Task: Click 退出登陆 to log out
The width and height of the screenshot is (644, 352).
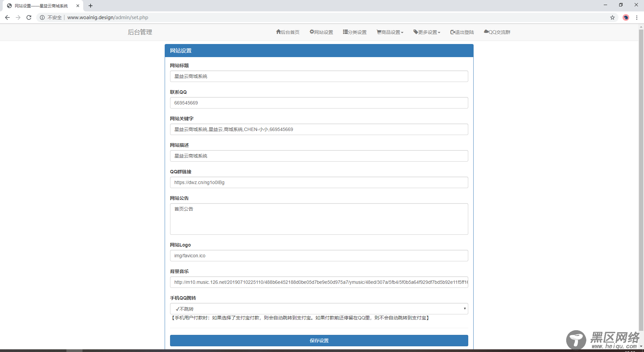Action: [x=462, y=32]
